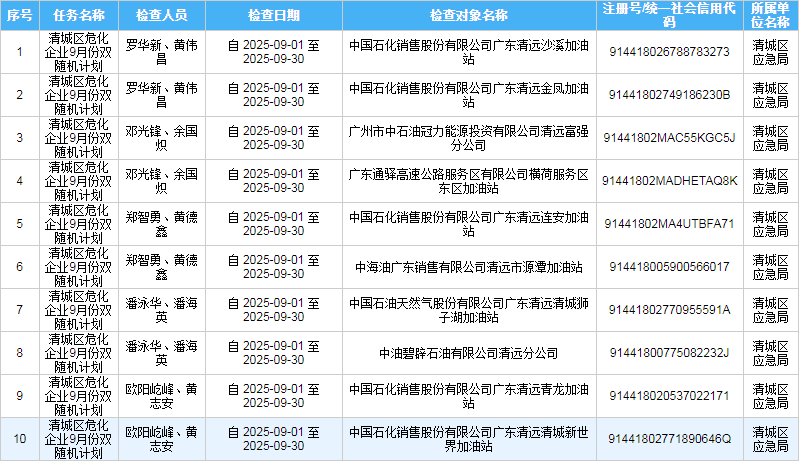
Task: Select the 检查人员 column header
Action: [161, 16]
